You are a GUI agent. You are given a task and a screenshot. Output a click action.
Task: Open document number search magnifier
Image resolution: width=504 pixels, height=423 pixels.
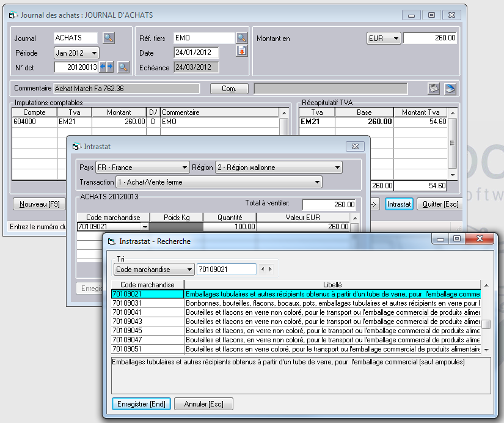(123, 67)
